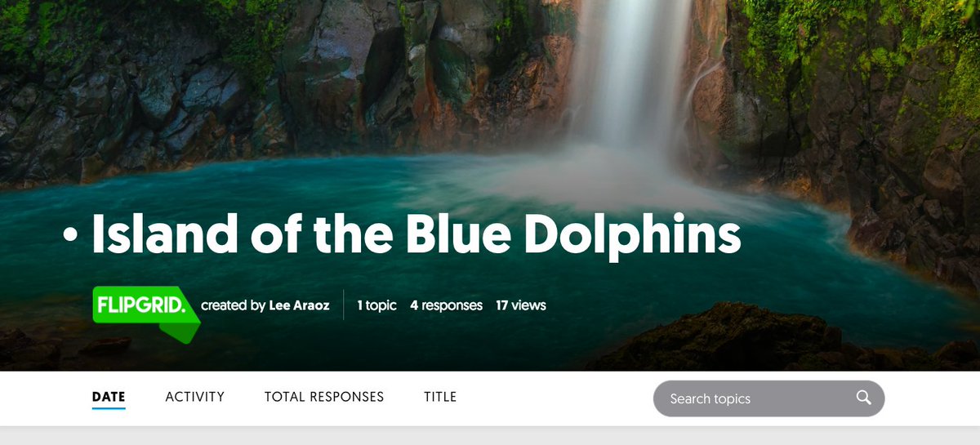Screen dimensions: 980x445
Task: Sort topics by Total Responses
Action: [323, 397]
